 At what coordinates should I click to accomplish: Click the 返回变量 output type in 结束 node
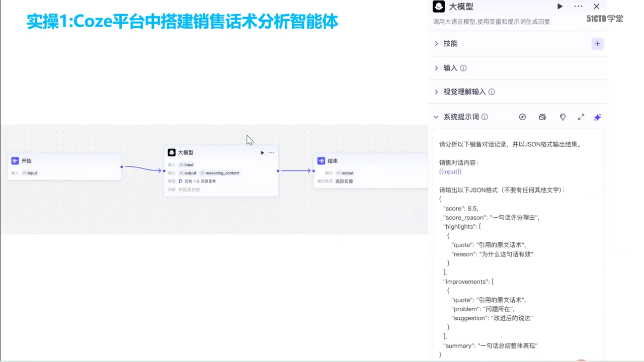344,181
